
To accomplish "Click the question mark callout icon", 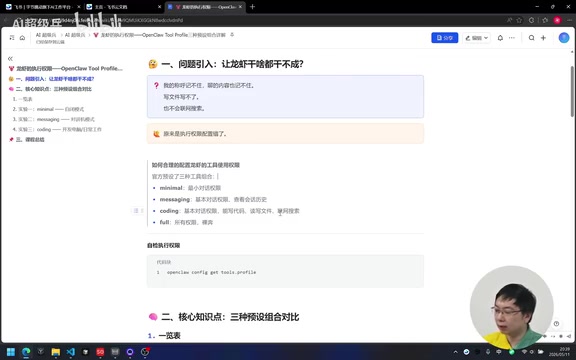I will click(156, 86).
